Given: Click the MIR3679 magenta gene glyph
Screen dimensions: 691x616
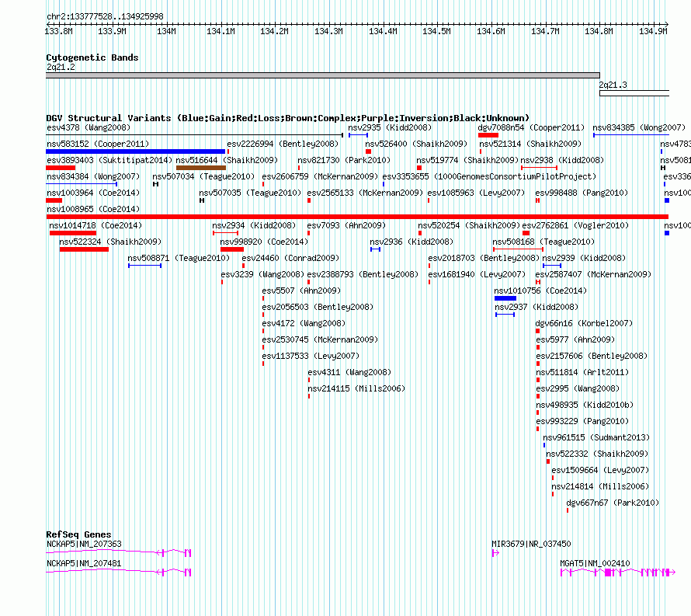Looking at the screenshot, I should tap(495, 553).
